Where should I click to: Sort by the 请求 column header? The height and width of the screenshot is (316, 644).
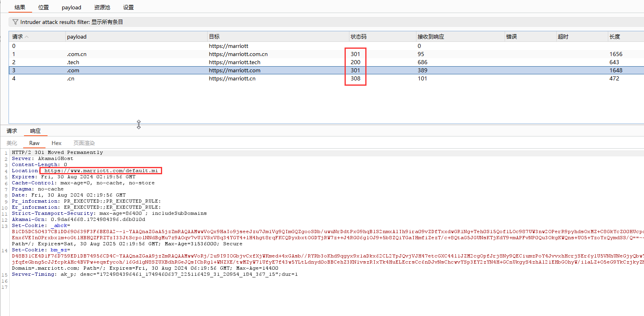pyautogui.click(x=37, y=37)
